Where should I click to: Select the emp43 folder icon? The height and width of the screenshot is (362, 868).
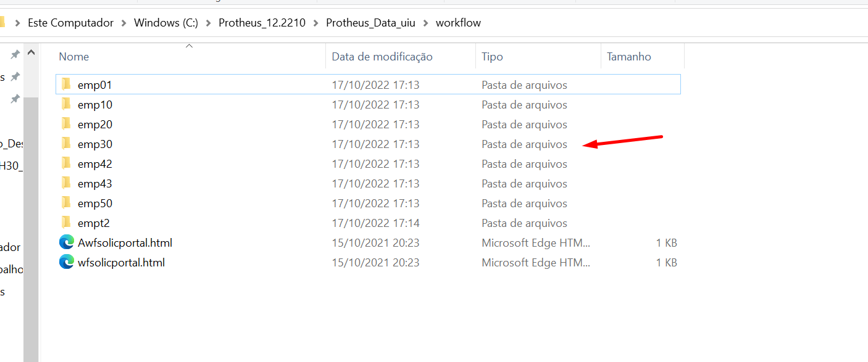(x=66, y=183)
